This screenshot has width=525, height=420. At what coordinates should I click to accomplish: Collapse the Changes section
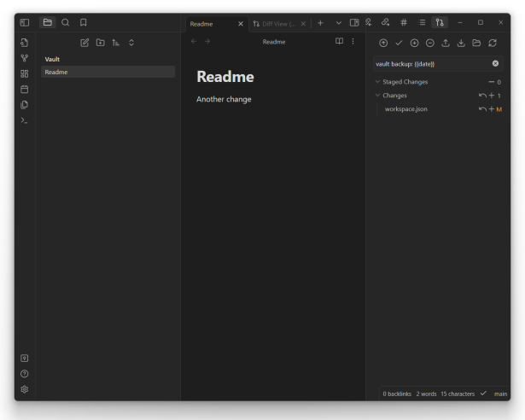pyautogui.click(x=377, y=95)
